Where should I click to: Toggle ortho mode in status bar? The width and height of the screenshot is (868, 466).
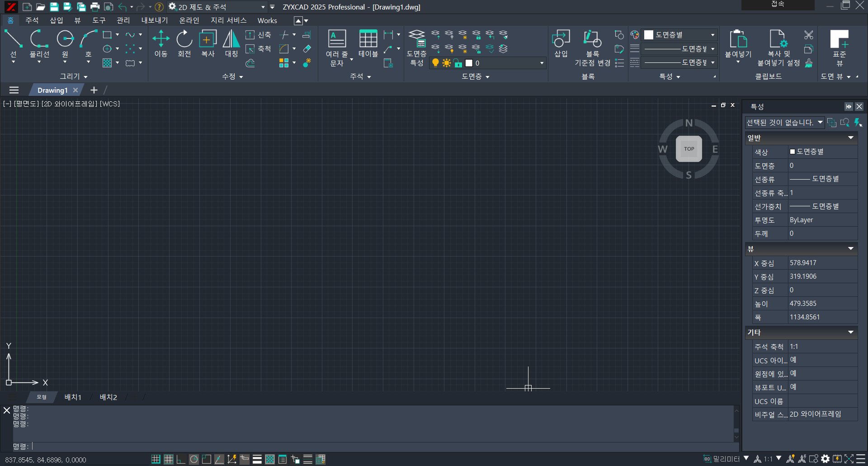tap(181, 459)
